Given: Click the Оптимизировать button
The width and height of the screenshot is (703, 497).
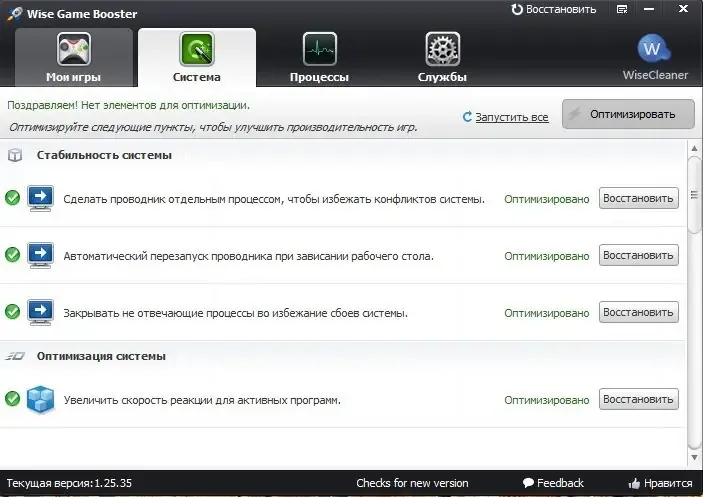Looking at the screenshot, I should point(628,114).
